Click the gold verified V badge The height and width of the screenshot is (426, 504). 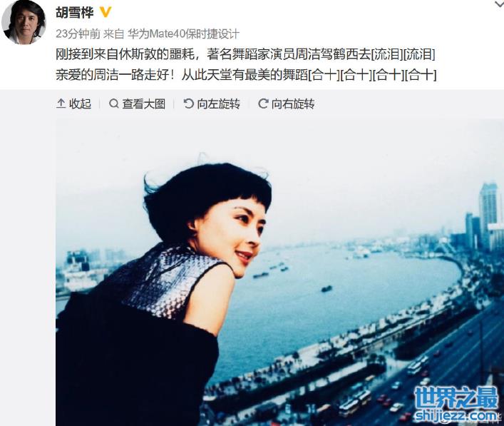105,13
